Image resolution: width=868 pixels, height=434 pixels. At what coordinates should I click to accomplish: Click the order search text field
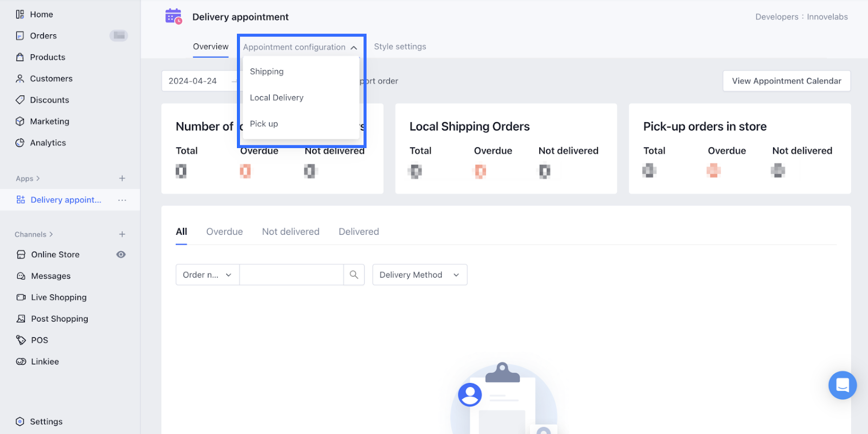(x=291, y=275)
